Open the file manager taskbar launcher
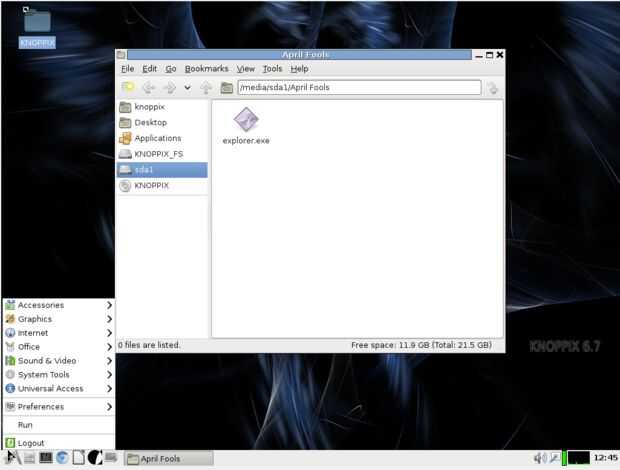This screenshot has width=620, height=470. coord(29,458)
